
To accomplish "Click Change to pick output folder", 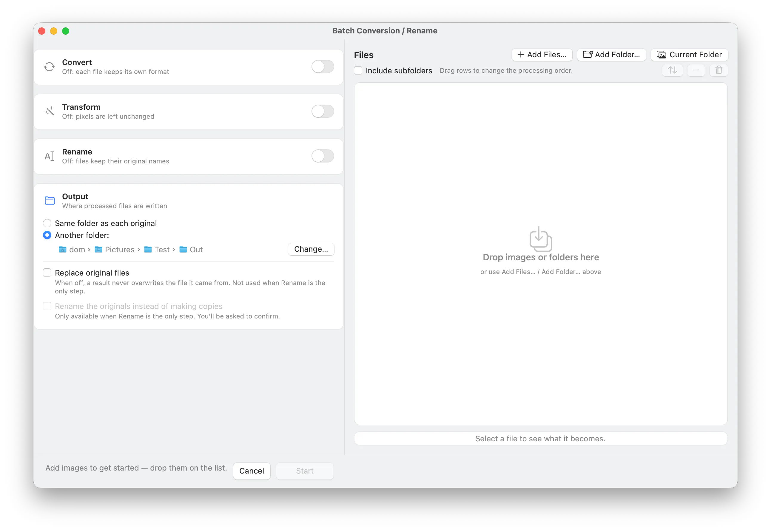I will [x=311, y=249].
